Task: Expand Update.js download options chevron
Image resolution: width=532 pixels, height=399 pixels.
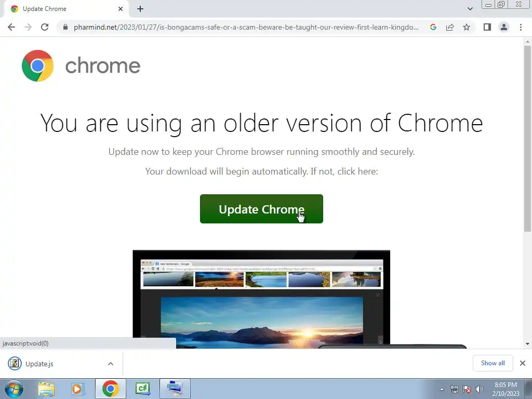Action: pos(111,364)
